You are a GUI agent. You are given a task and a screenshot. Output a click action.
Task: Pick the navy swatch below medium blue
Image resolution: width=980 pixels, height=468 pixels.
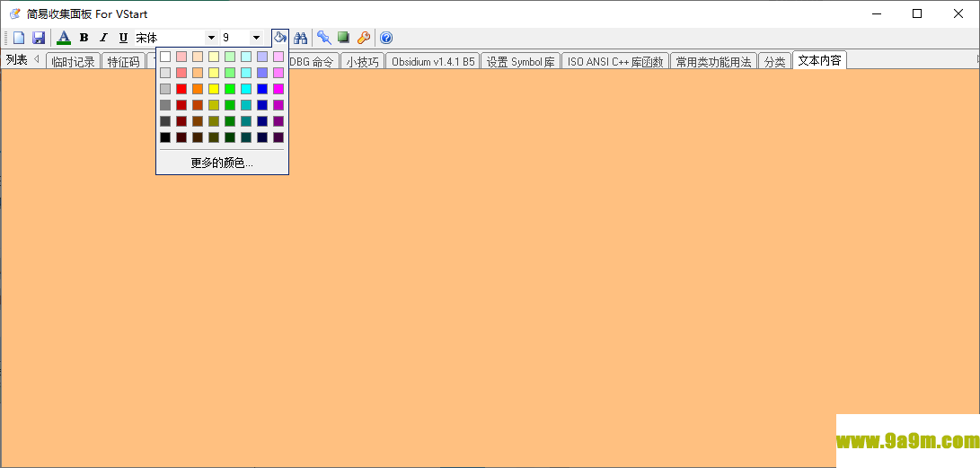pos(262,121)
